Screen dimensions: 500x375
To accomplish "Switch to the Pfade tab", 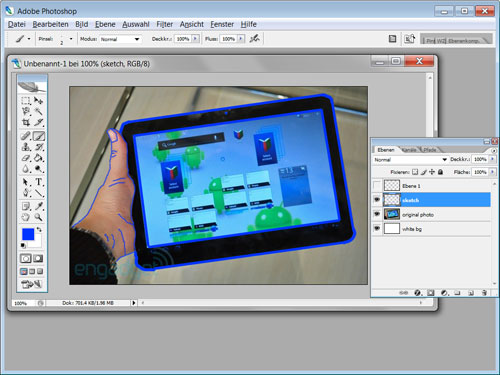I will (430, 150).
